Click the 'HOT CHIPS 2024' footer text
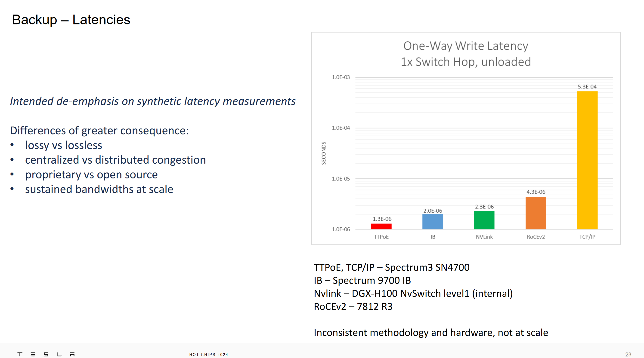 [x=209, y=355]
